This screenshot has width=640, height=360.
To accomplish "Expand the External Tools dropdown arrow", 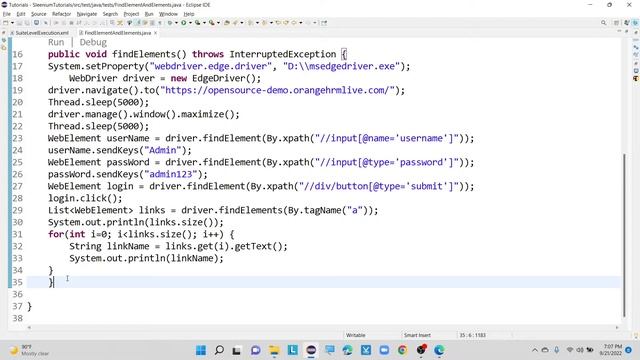I will coord(218,23).
